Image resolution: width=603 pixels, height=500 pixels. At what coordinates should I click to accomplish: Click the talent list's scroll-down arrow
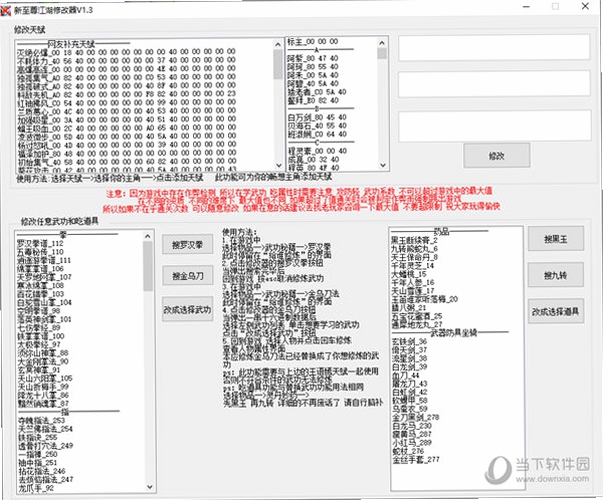click(x=278, y=165)
